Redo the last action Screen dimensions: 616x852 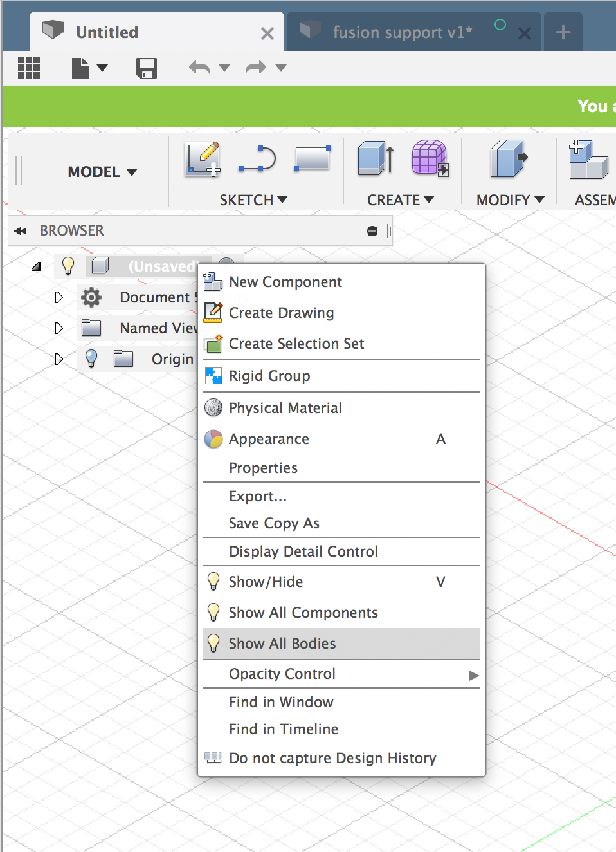(x=256, y=68)
